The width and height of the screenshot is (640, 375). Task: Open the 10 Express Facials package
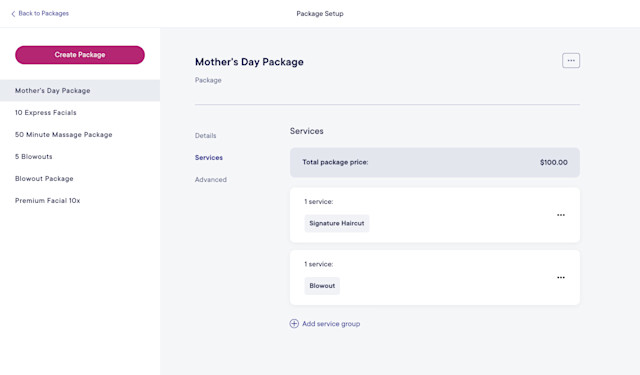(x=46, y=113)
